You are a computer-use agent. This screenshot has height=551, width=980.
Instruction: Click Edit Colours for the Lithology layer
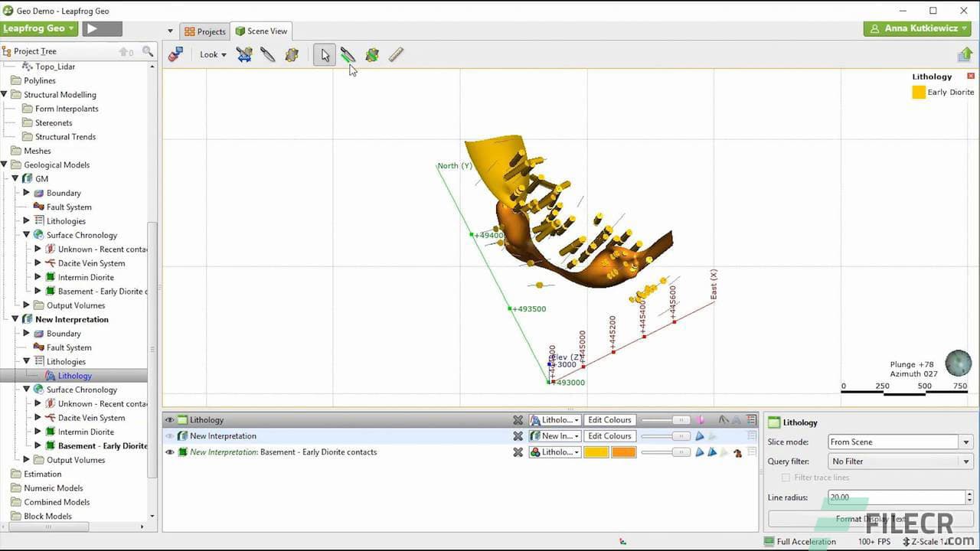(609, 419)
